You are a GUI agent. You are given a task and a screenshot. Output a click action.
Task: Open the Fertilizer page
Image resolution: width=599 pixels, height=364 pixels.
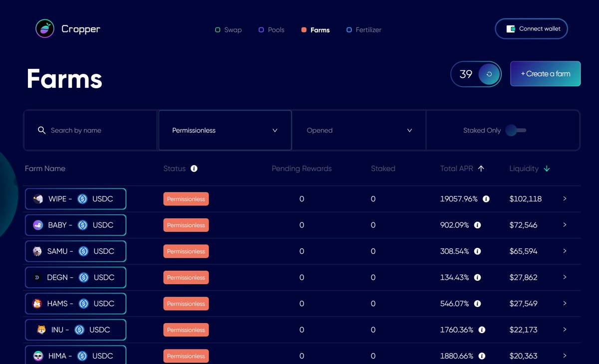[364, 30]
